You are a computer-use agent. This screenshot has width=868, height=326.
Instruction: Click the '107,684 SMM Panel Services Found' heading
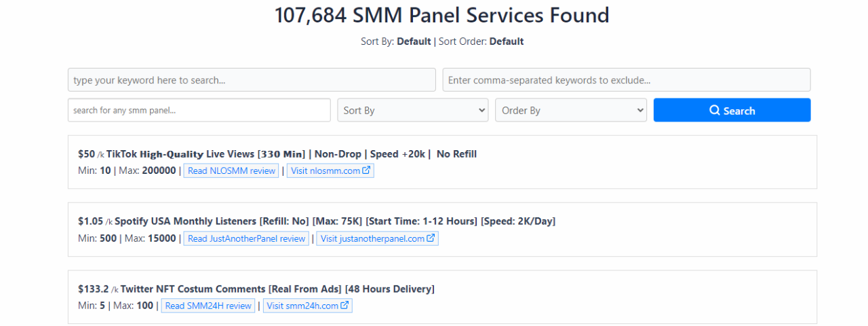442,15
